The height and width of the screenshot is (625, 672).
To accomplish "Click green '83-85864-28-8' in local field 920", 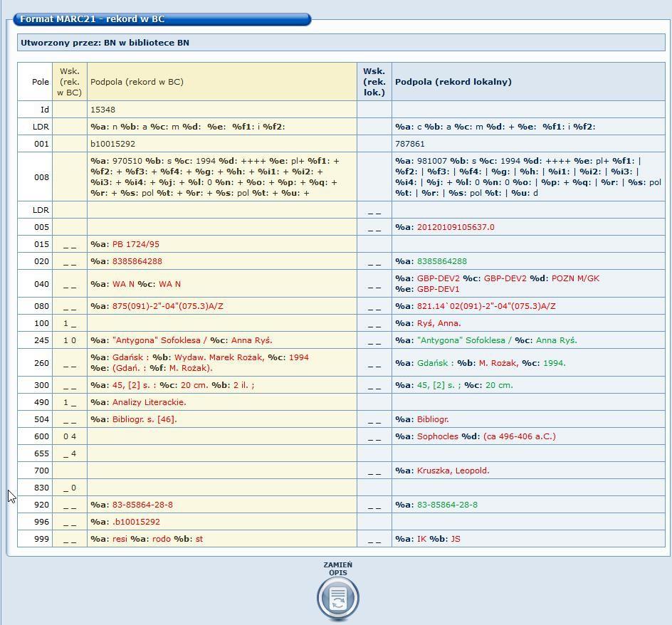I will click(x=447, y=505).
